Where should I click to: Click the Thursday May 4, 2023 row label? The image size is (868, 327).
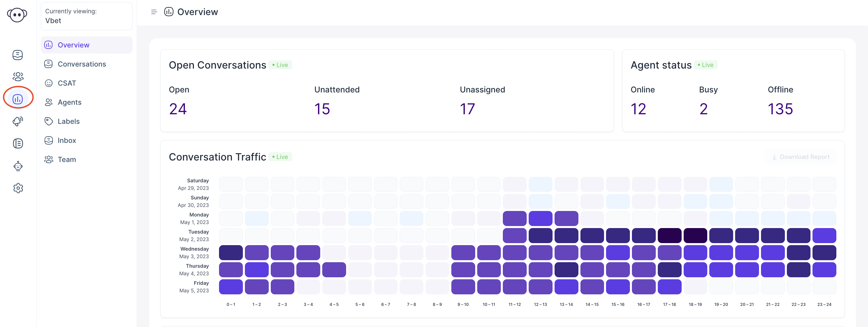(194, 270)
